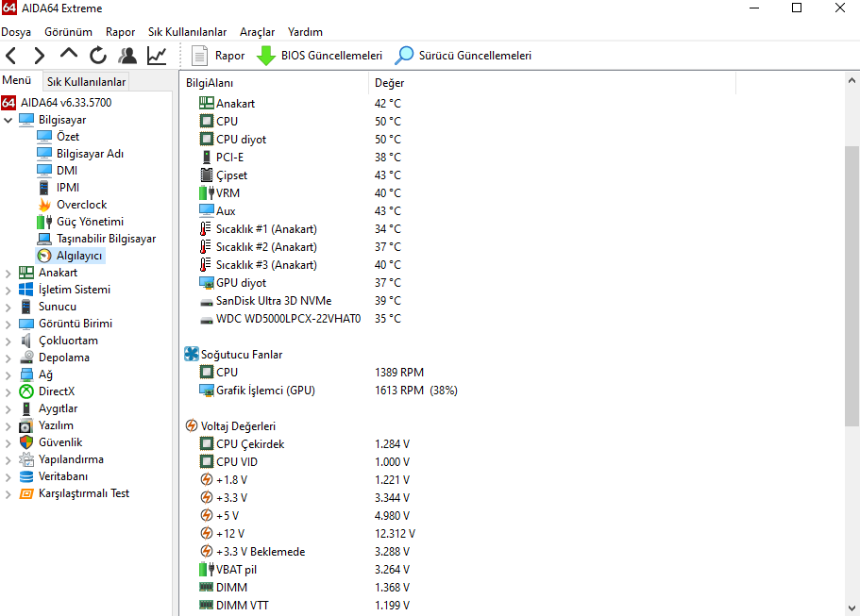Click the scrollbar down arrow

[852, 608]
